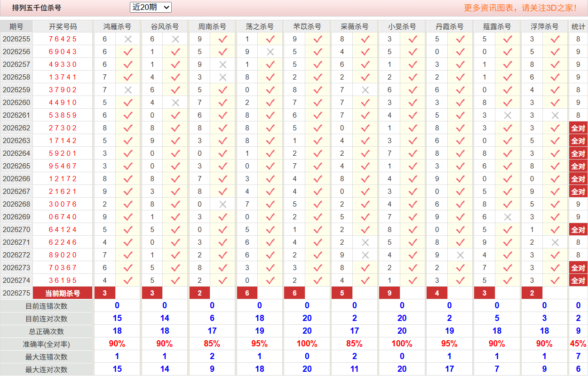The image size is (588, 376).
Task: Click the 准确率(全对率) row label
Action: tap(46, 344)
